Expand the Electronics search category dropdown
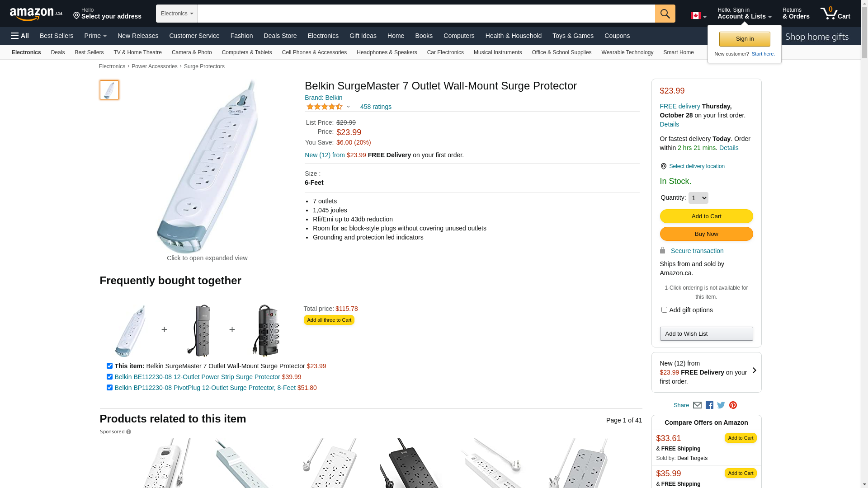 [177, 14]
